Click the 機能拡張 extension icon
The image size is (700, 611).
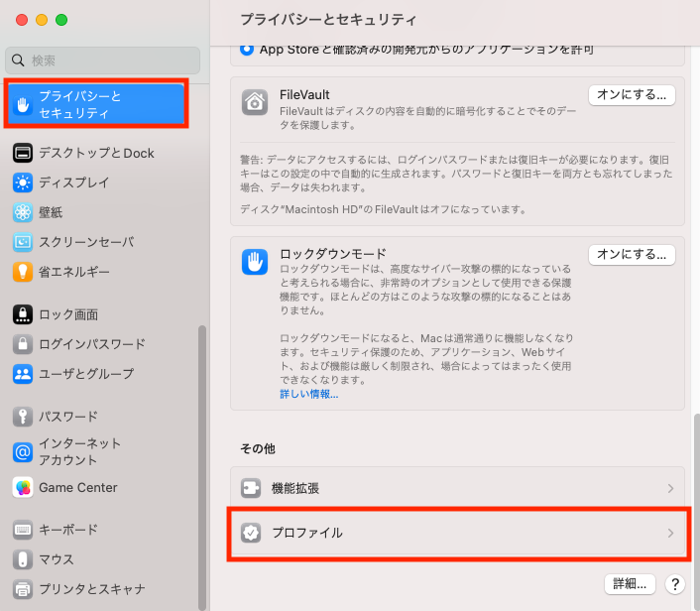pos(251,488)
